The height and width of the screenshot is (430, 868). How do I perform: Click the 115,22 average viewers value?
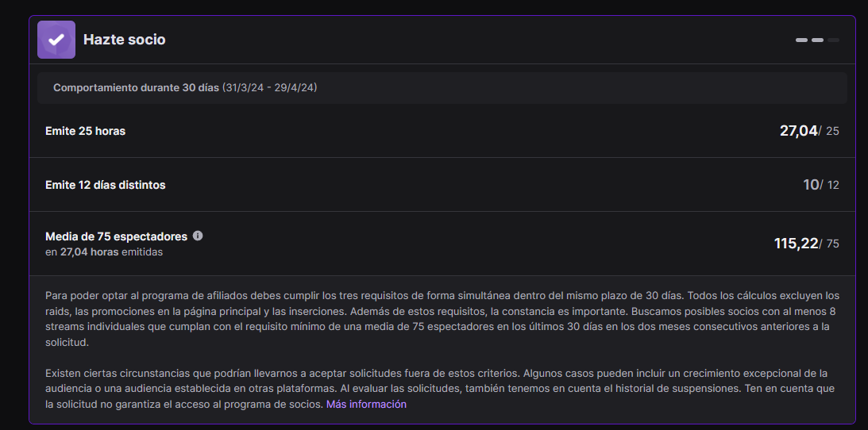click(796, 244)
